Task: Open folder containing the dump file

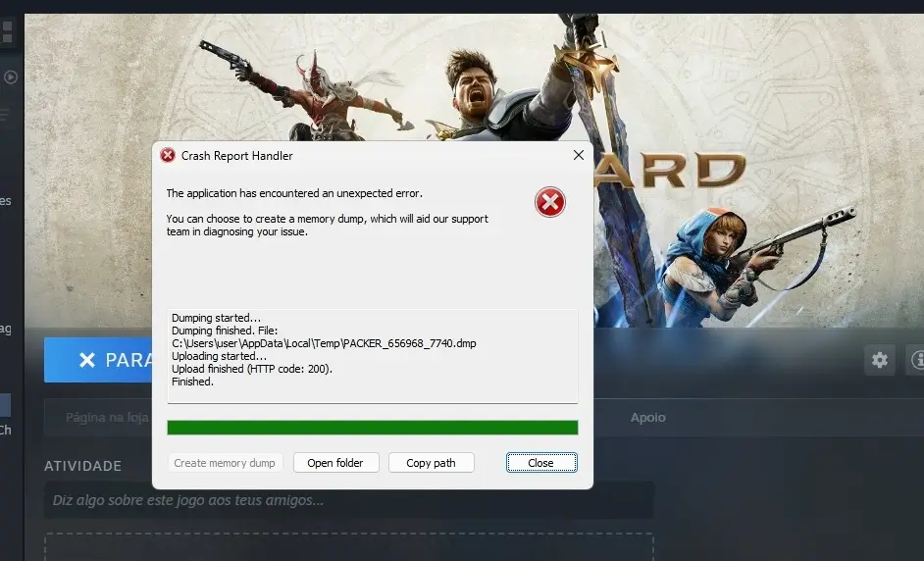Action: click(335, 463)
